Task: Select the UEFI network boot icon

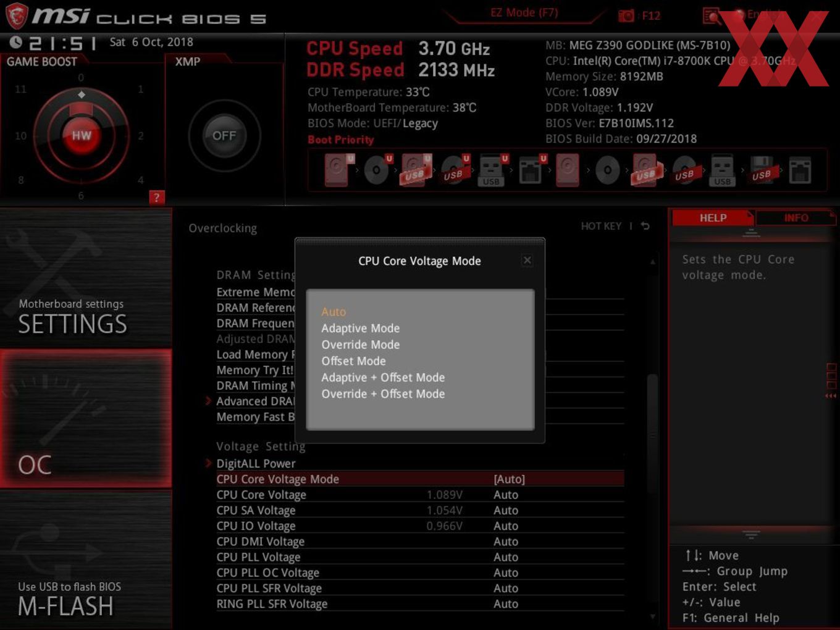Action: pyautogui.click(x=531, y=170)
